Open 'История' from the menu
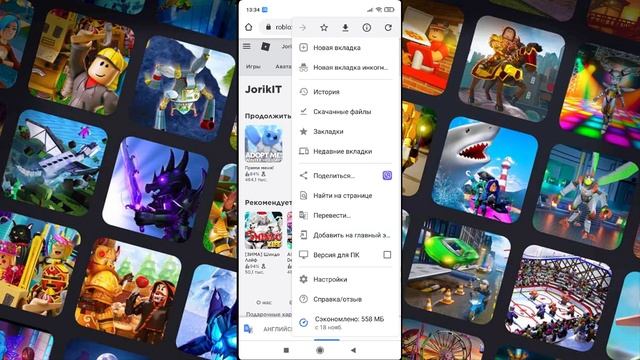This screenshot has height=360, width=640. [346, 92]
